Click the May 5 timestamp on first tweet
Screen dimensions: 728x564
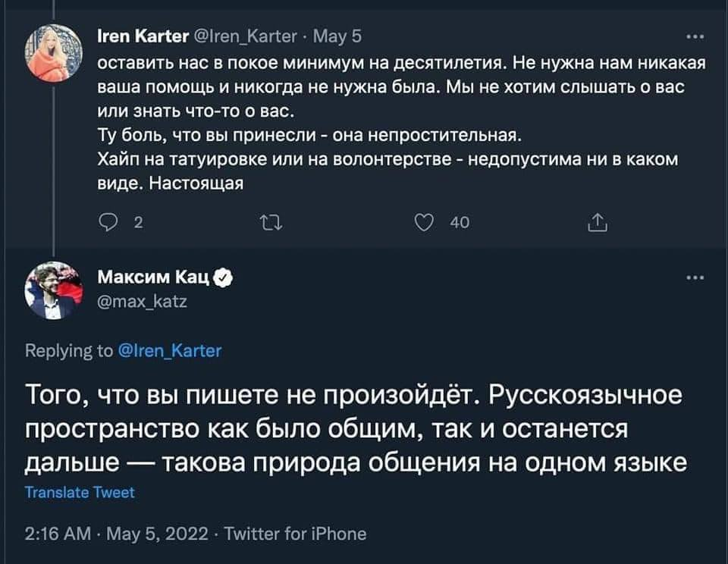[x=331, y=35]
